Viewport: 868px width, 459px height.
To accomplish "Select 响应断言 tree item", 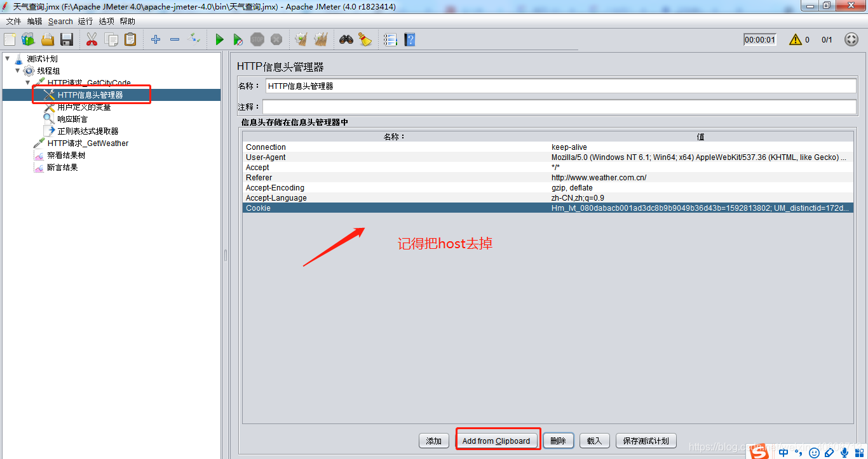I will pyautogui.click(x=72, y=119).
